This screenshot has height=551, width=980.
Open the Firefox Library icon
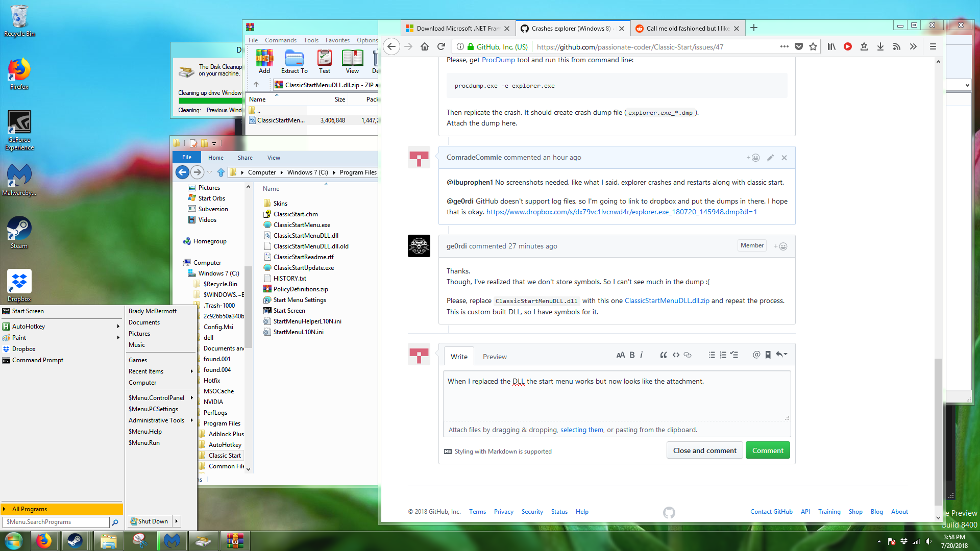[831, 46]
